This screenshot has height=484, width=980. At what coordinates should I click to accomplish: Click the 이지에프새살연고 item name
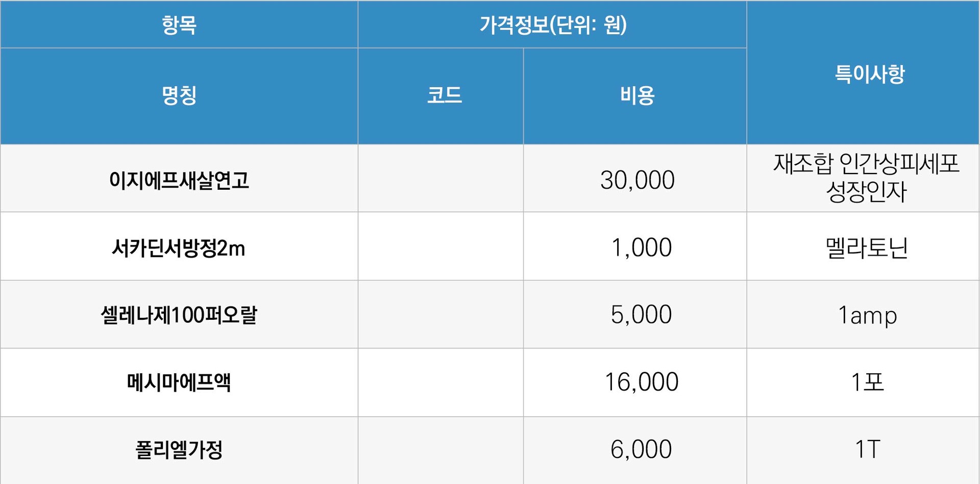[x=179, y=180]
